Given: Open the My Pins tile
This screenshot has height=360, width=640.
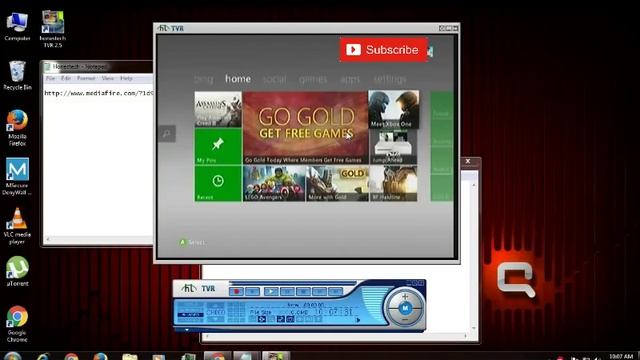Looking at the screenshot, I should [x=218, y=147].
